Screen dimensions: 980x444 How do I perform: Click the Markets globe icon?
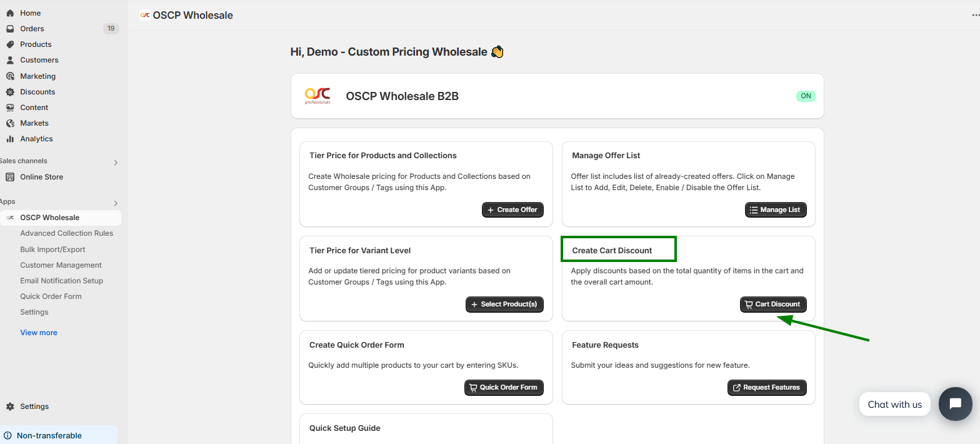tap(10, 123)
